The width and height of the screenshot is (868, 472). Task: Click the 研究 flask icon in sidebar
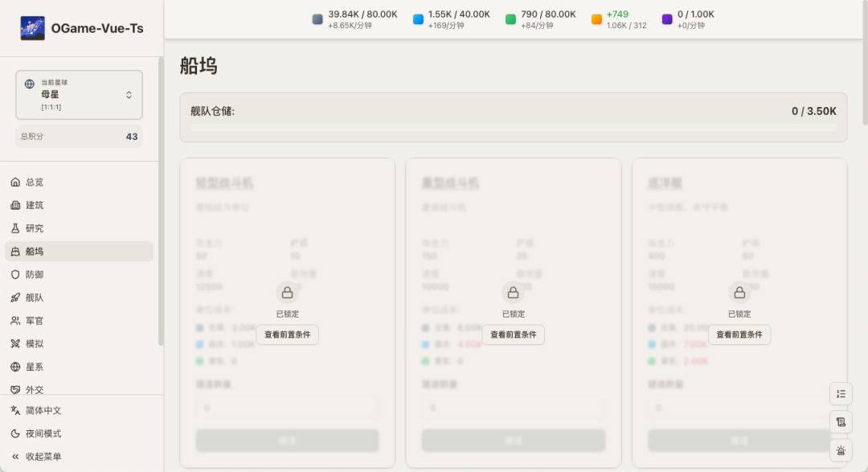point(15,228)
